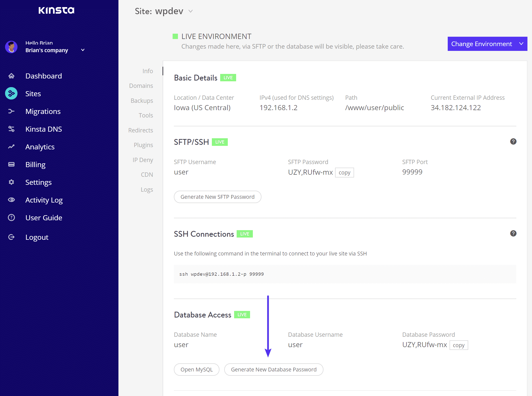Open Kinsta DNS via its sidebar icon
The height and width of the screenshot is (396, 532).
[x=11, y=129]
